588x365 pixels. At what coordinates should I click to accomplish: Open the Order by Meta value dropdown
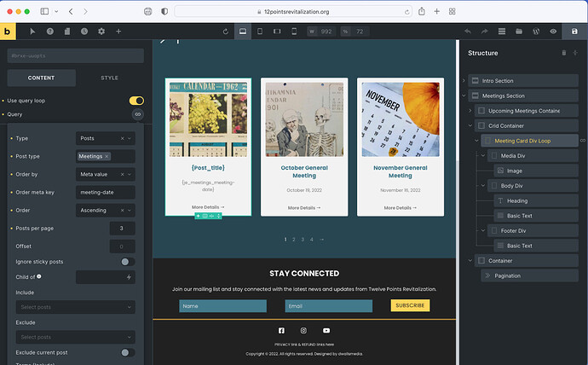[106, 175]
